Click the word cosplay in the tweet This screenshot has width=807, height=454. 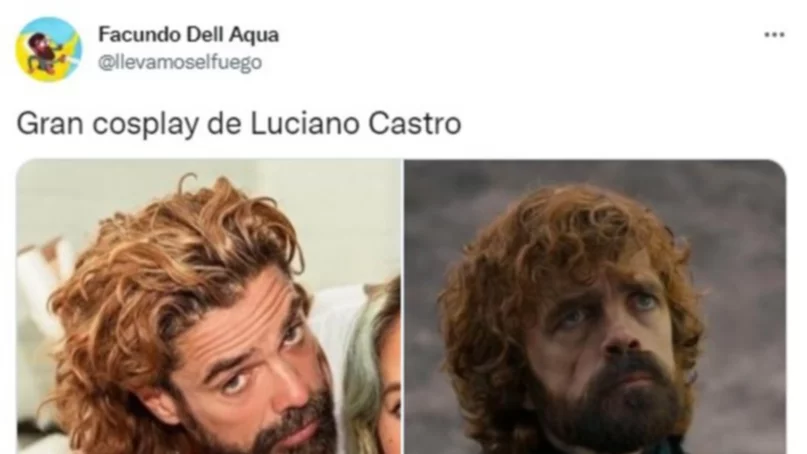(145, 125)
